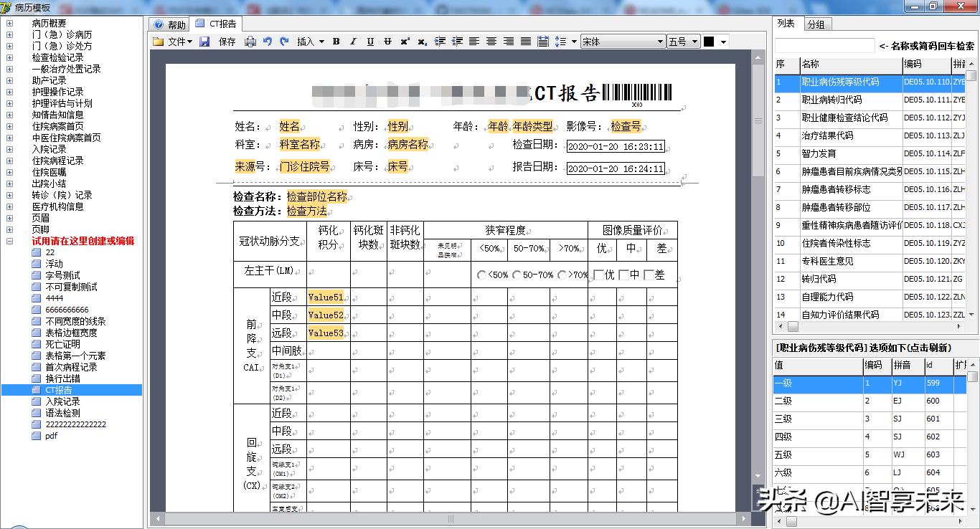Click the 保存 button

click(x=227, y=42)
